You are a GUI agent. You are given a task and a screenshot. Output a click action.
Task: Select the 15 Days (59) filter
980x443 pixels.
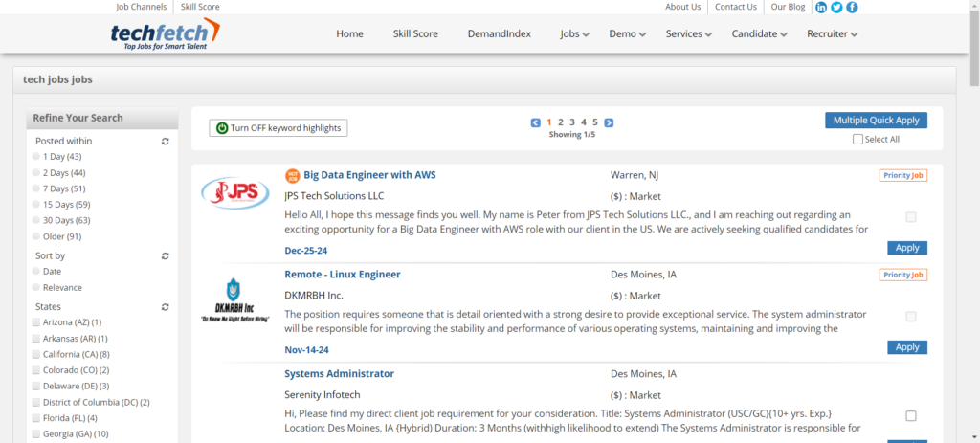pos(37,205)
